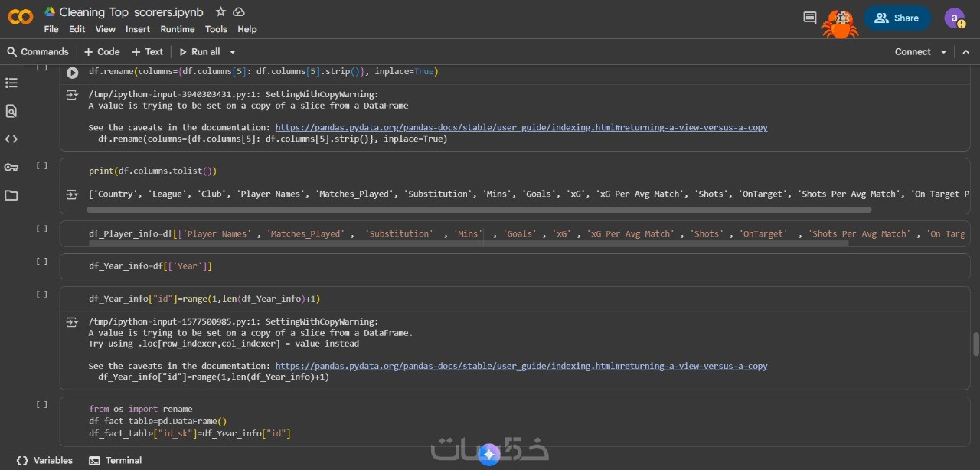Open the Terminal panel
This screenshot has width=980, height=470.
[116, 460]
